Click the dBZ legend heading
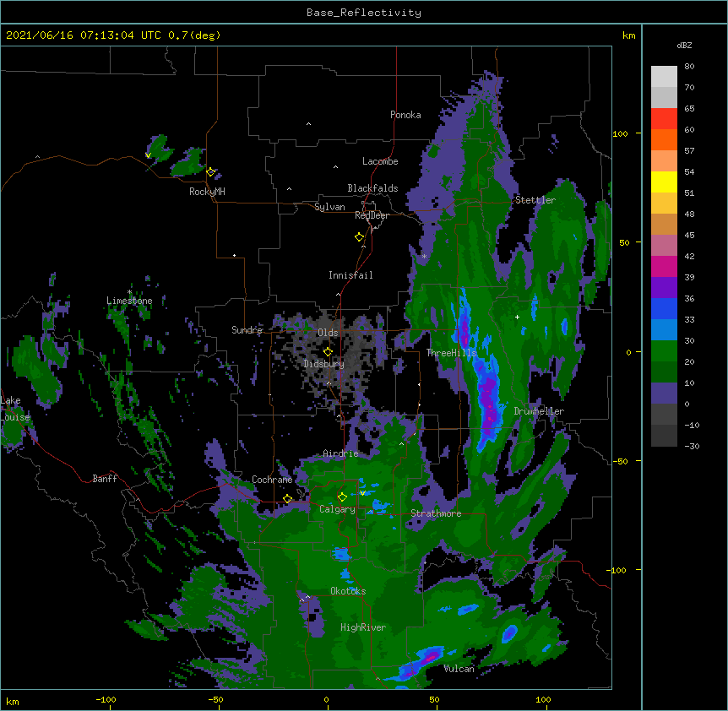The image size is (728, 711). (x=684, y=45)
